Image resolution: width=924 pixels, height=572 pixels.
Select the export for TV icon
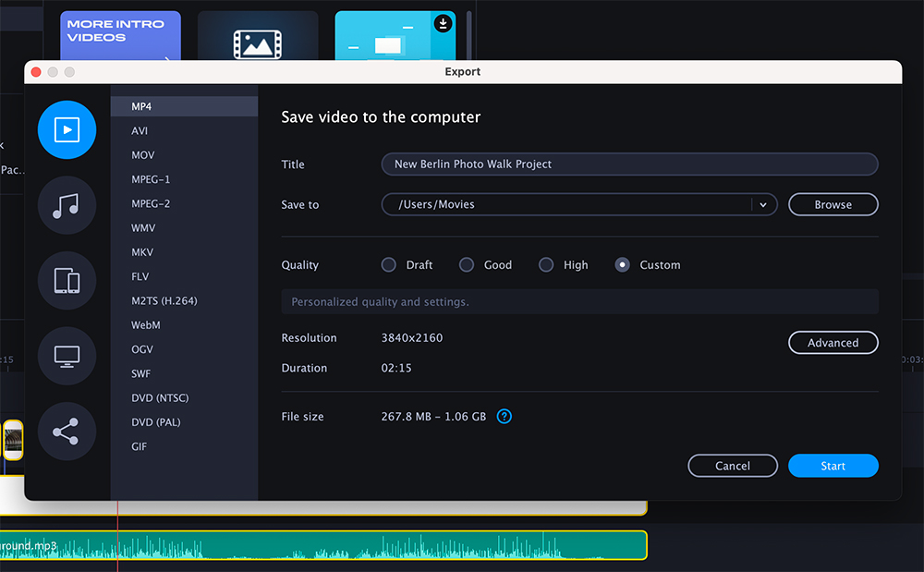click(67, 356)
